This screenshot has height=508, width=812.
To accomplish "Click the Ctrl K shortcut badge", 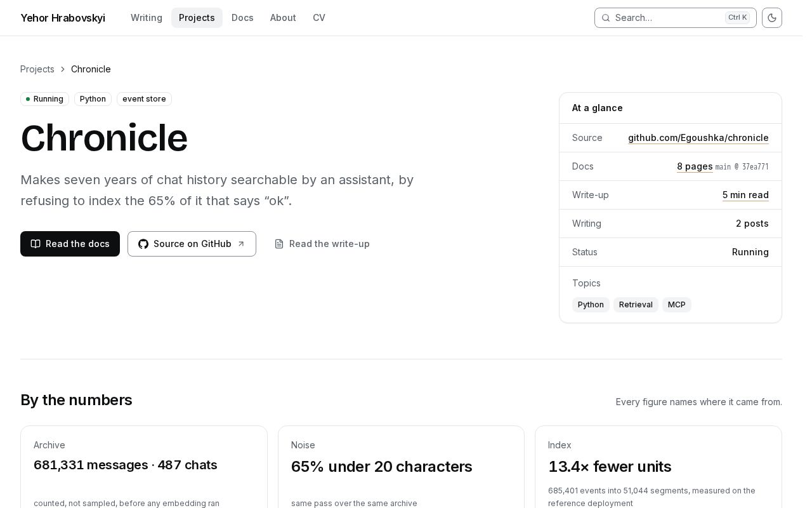I will [737, 18].
